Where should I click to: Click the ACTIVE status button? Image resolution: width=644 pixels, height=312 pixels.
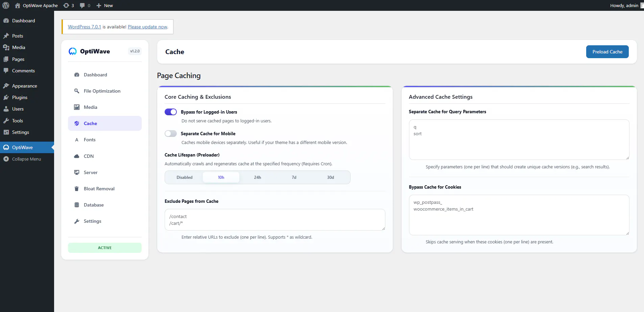105,248
